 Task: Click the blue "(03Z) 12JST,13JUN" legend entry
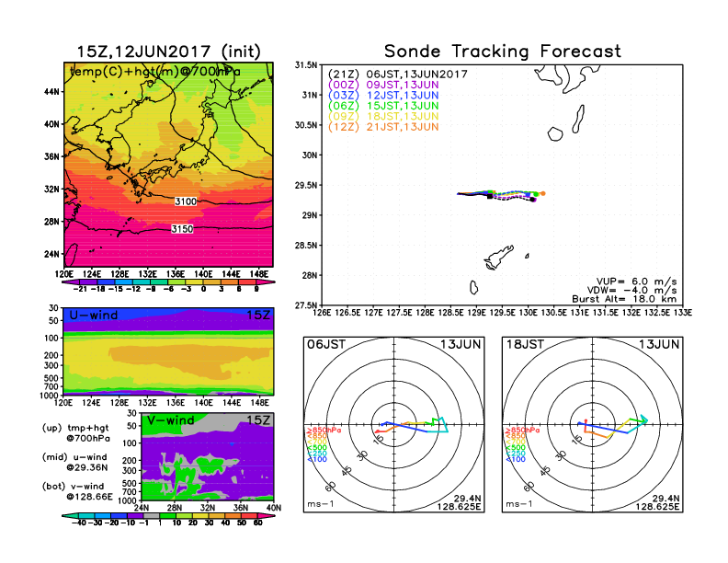click(383, 96)
